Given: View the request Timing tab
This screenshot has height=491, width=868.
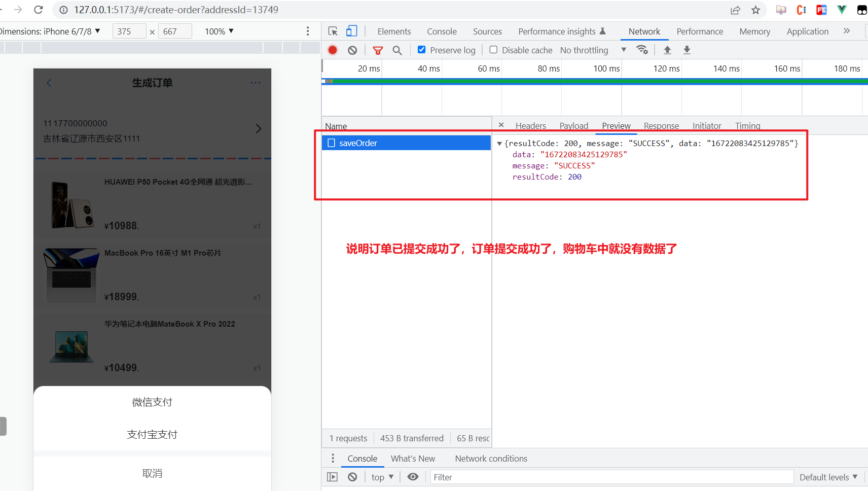Looking at the screenshot, I should (x=748, y=126).
